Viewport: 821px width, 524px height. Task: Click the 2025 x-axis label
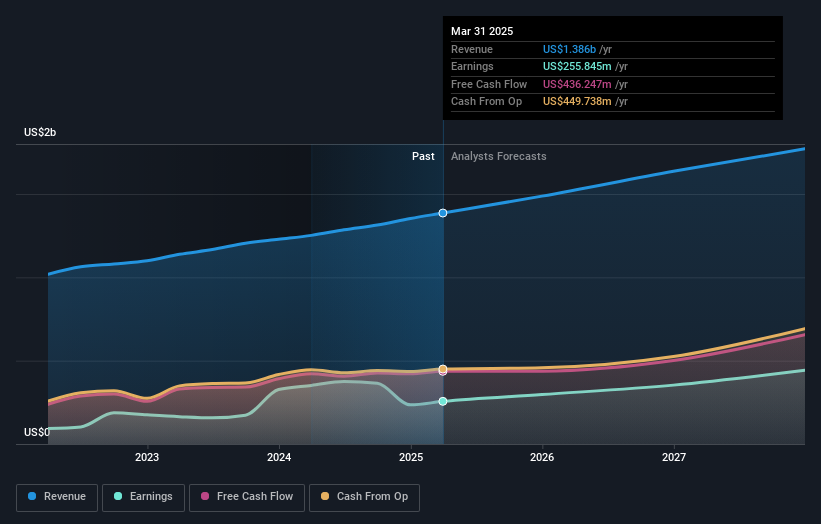point(411,457)
